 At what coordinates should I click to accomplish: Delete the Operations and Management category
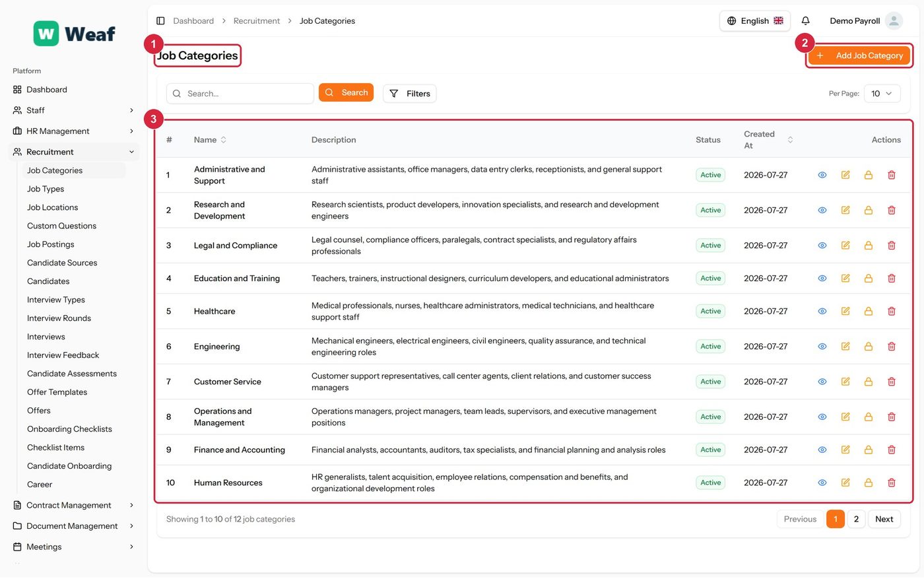coord(892,417)
